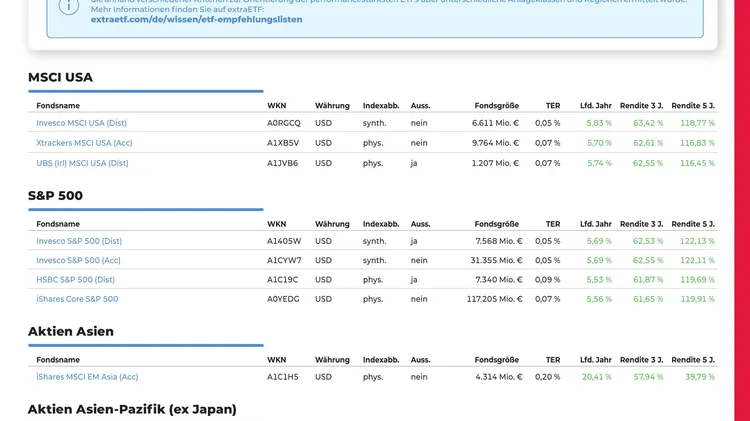Select the Xtrackers MSCI USA (Acc) fund link
The width and height of the screenshot is (750, 421).
click(84, 143)
